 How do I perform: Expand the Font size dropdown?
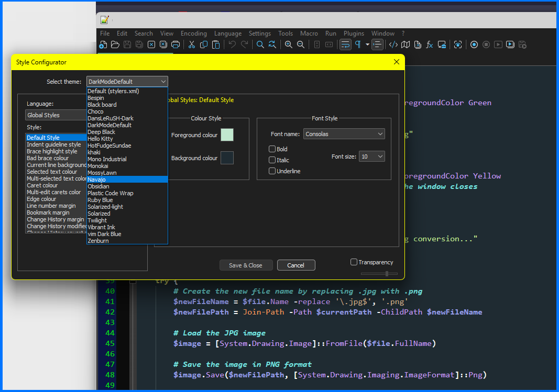coord(371,156)
